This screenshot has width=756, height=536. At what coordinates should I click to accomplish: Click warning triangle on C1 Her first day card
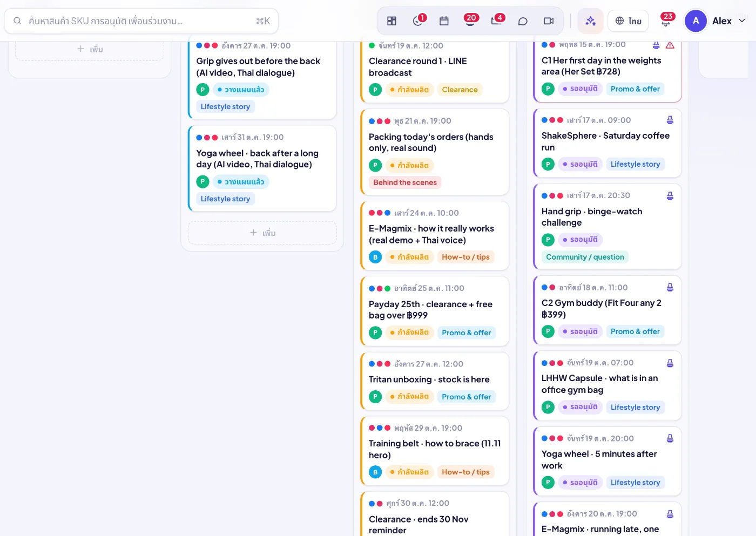coord(670,45)
